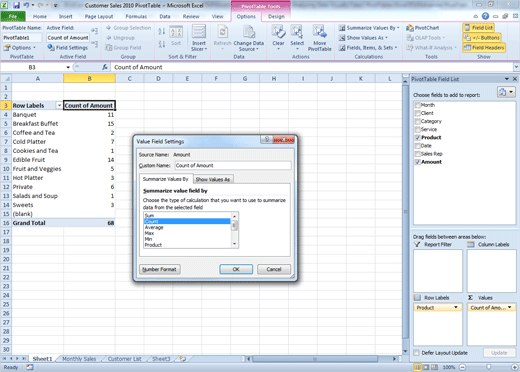
Task: Switch to Normal view in status bar
Action: point(417,367)
